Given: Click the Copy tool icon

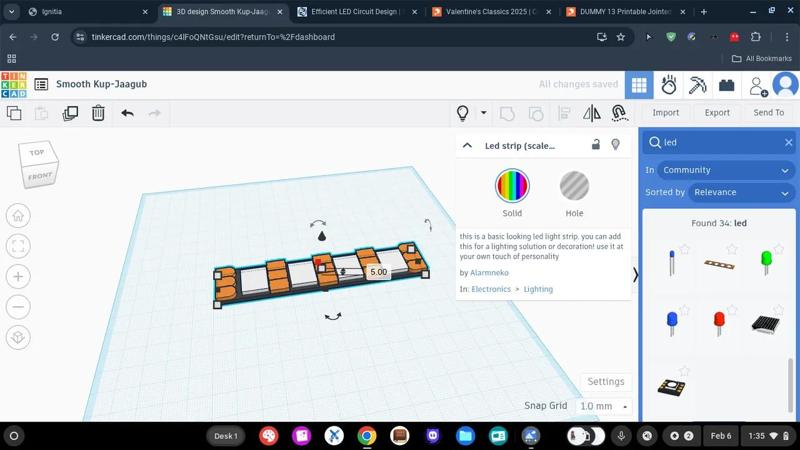Looking at the screenshot, I should 14,113.
